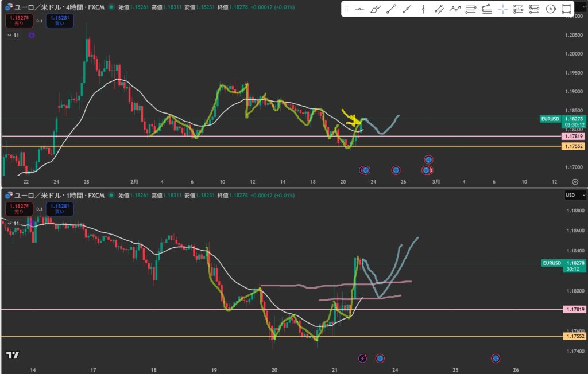Select the vertical line tool

(423, 9)
